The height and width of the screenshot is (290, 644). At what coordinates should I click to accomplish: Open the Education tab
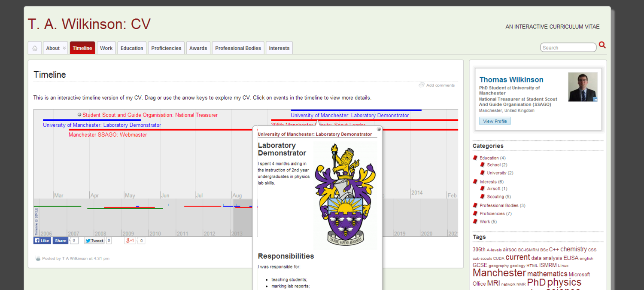click(132, 48)
